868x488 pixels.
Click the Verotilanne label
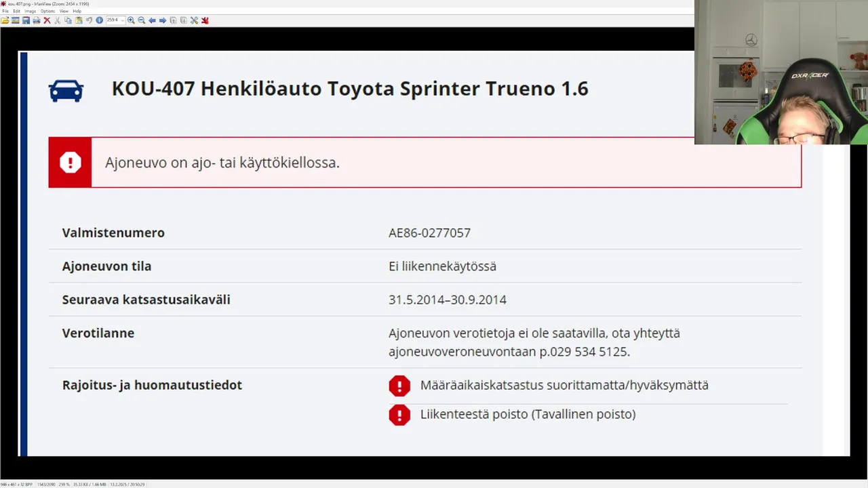pos(98,333)
